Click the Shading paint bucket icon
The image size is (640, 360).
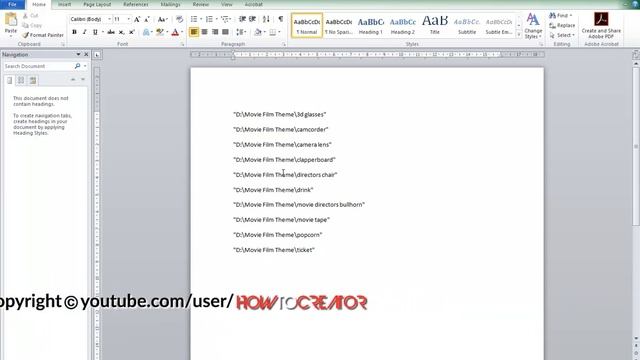click(258, 32)
